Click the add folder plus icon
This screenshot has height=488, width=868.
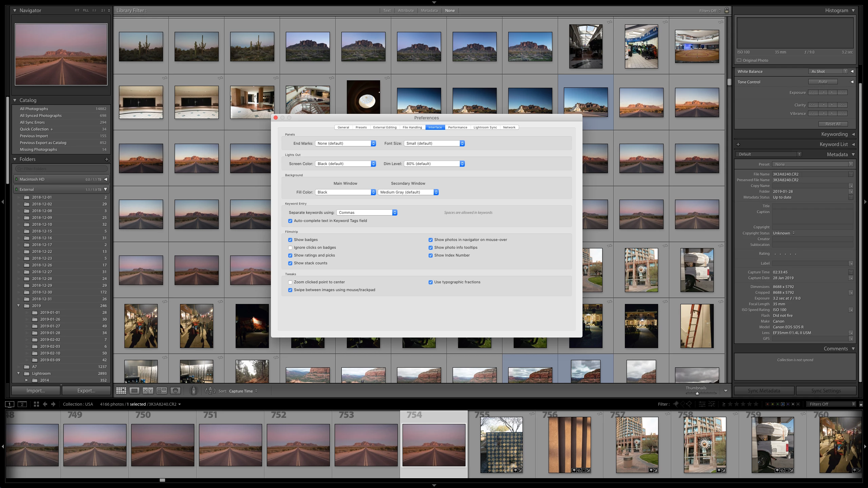pyautogui.click(x=107, y=159)
